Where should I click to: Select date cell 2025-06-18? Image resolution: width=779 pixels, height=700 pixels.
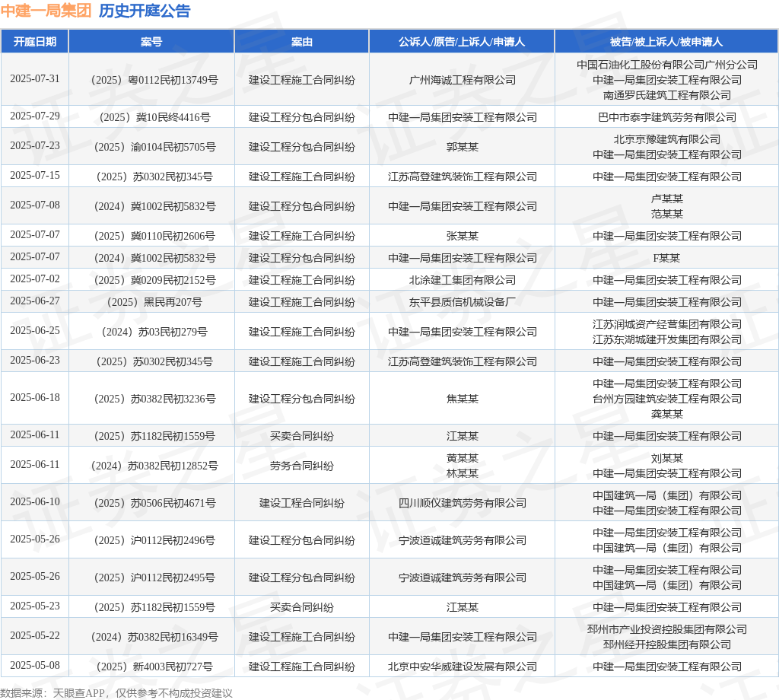point(35,398)
